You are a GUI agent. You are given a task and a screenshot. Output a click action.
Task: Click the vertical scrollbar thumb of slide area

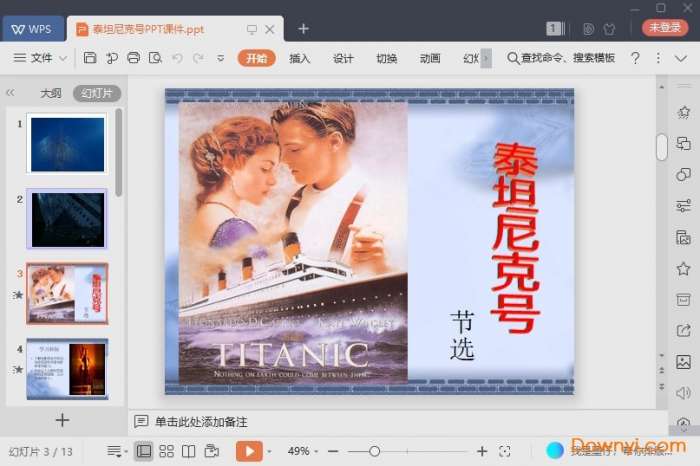[662, 146]
